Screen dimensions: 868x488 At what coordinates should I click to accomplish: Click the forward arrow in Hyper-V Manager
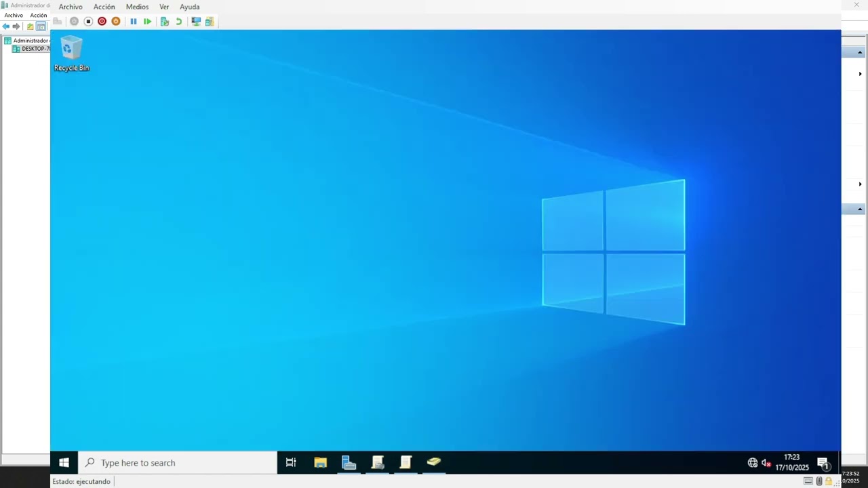16,26
